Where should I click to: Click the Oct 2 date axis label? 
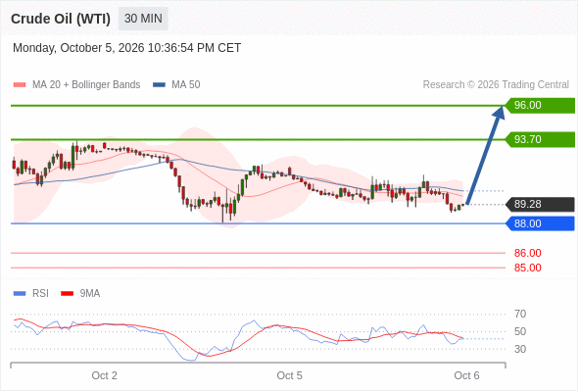[104, 375]
